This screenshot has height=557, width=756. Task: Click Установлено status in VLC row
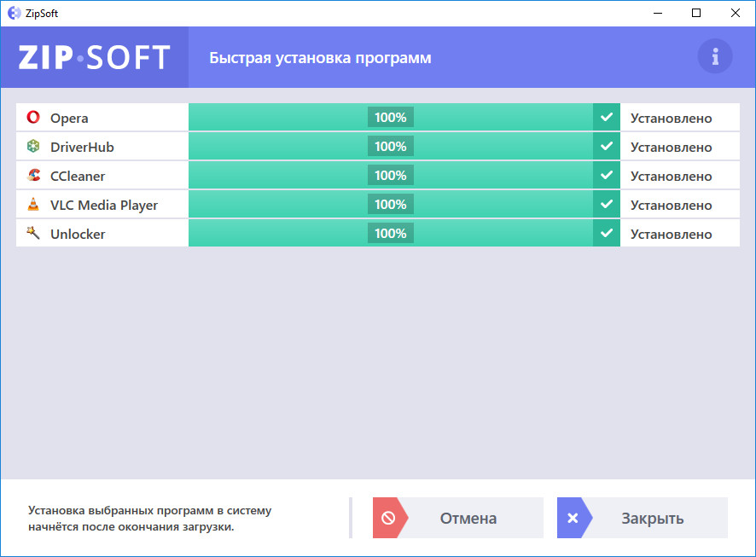[x=672, y=205]
